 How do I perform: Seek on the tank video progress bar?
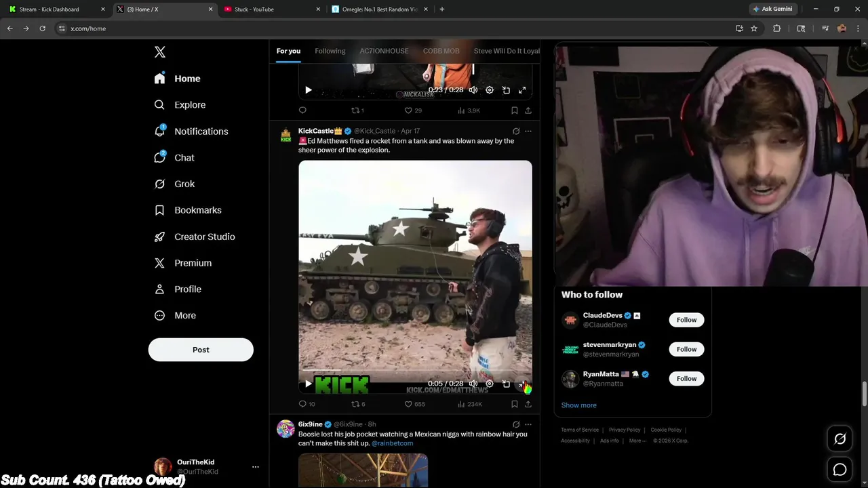(415, 371)
